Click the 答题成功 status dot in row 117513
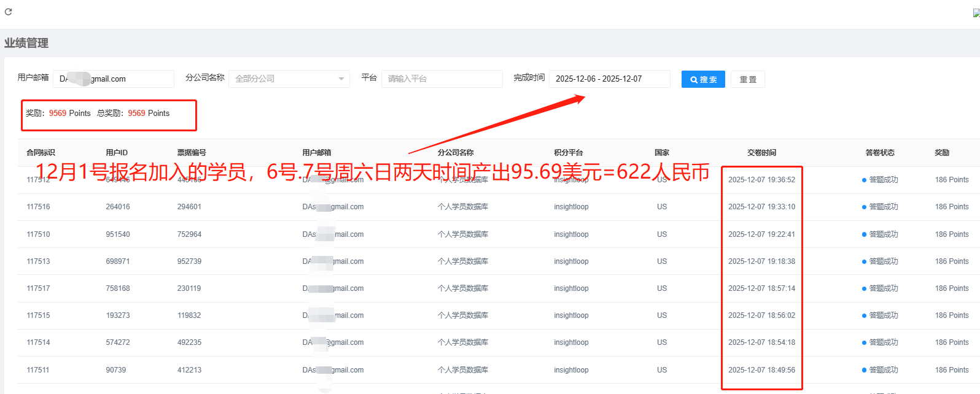Image resolution: width=980 pixels, height=394 pixels. point(864,261)
